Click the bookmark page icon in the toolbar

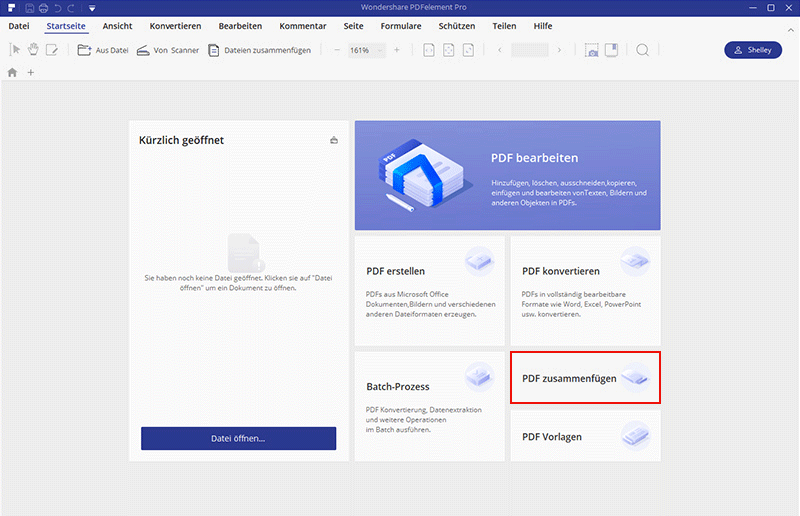[611, 50]
